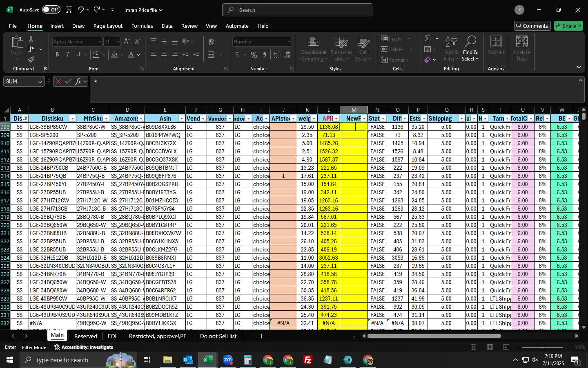Open the Do not Sell list sheet
Viewport: 588px width, 368px height.
pos(218,336)
